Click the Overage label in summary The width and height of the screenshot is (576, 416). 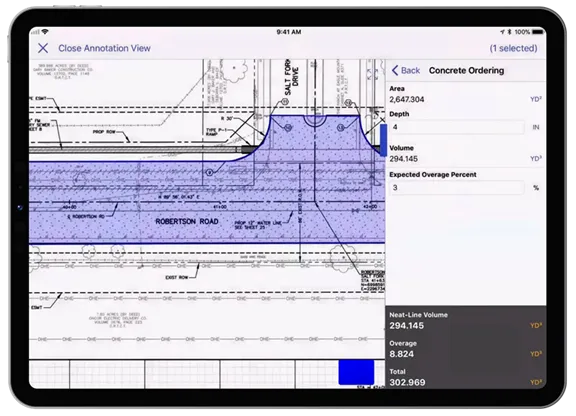(403, 343)
